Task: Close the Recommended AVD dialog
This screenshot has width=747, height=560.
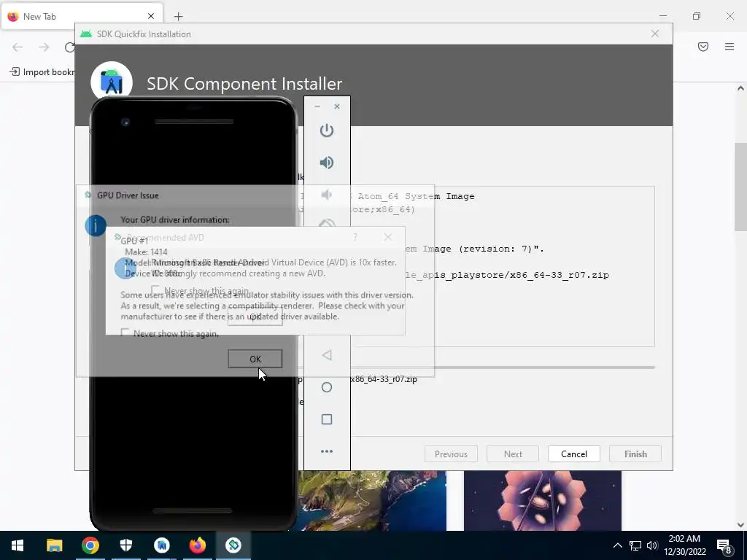Action: pyautogui.click(x=388, y=237)
